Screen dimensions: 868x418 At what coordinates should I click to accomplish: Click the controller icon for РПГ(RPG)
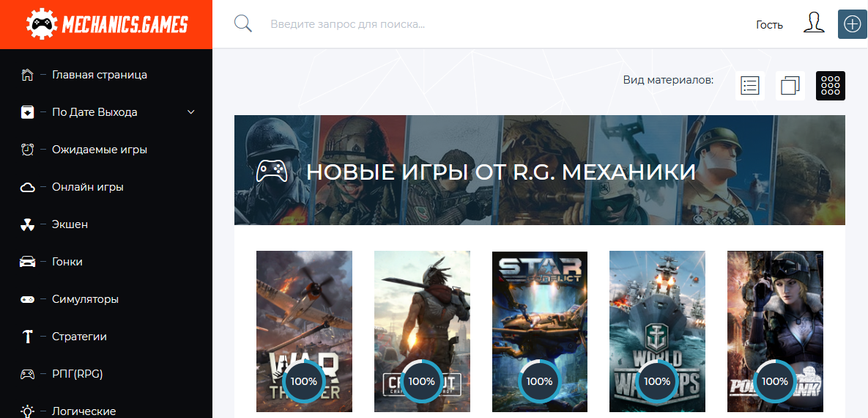pyautogui.click(x=27, y=374)
